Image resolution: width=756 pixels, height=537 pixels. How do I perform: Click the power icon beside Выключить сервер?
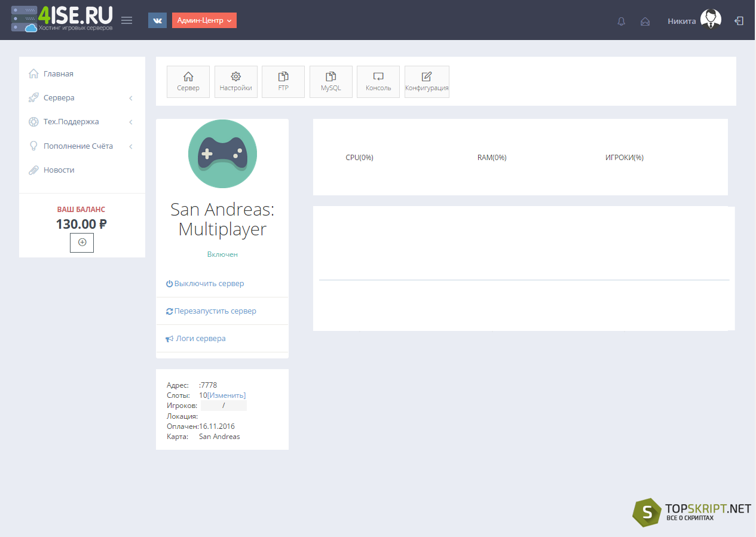tap(169, 284)
